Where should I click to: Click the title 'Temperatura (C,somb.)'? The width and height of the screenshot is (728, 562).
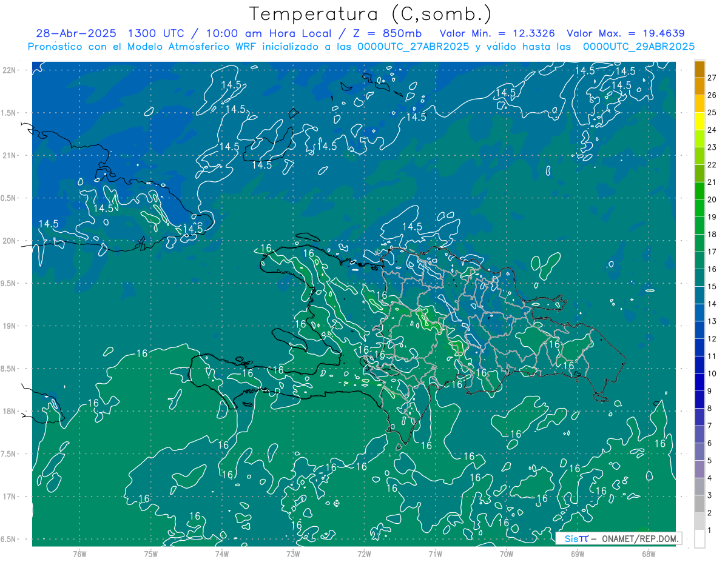(x=371, y=13)
